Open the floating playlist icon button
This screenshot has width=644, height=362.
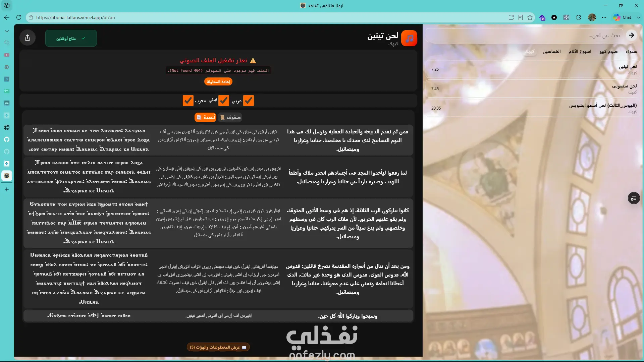coord(634,198)
